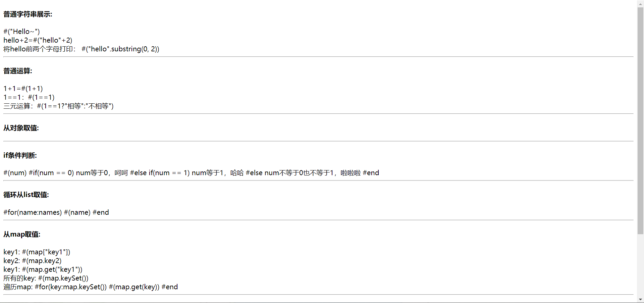Click the 遍历map for-loop line
This screenshot has height=303, width=644.
point(91,287)
